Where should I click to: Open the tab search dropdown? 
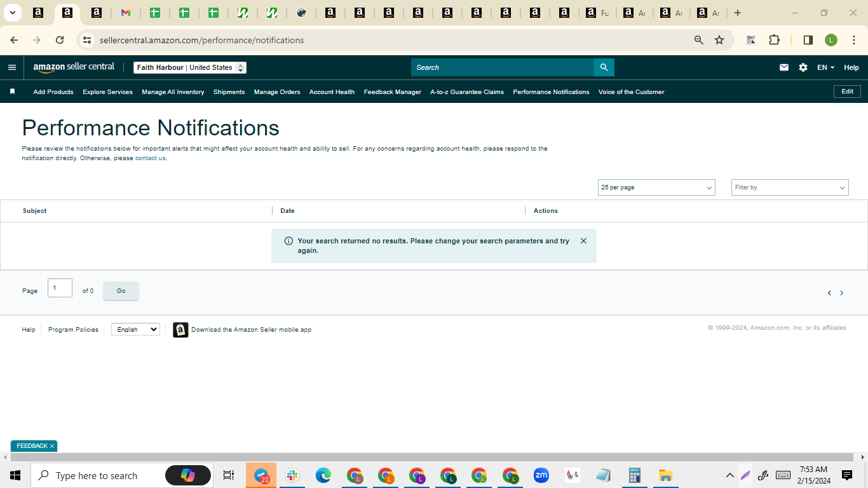(12, 13)
